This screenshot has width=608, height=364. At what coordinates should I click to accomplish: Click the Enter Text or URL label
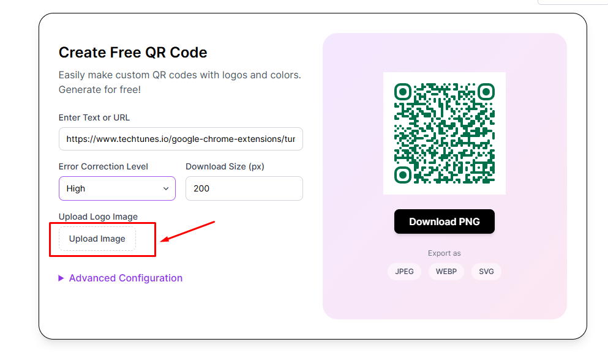click(x=94, y=117)
